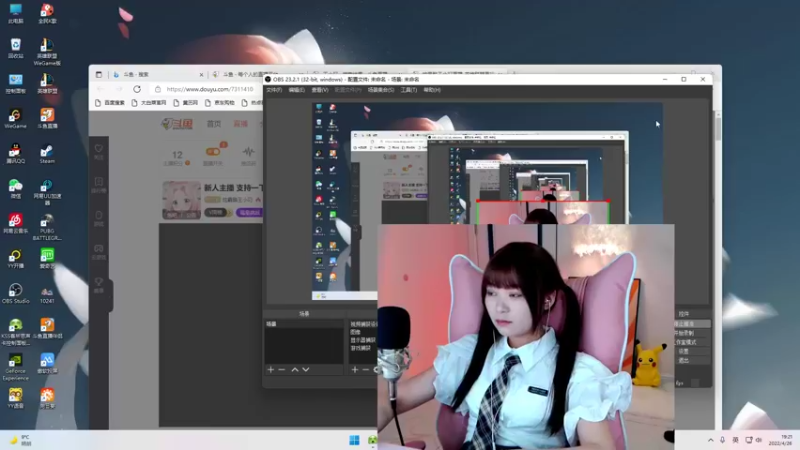
Task: Move scene down in OBS scenes list
Action: coord(306,369)
